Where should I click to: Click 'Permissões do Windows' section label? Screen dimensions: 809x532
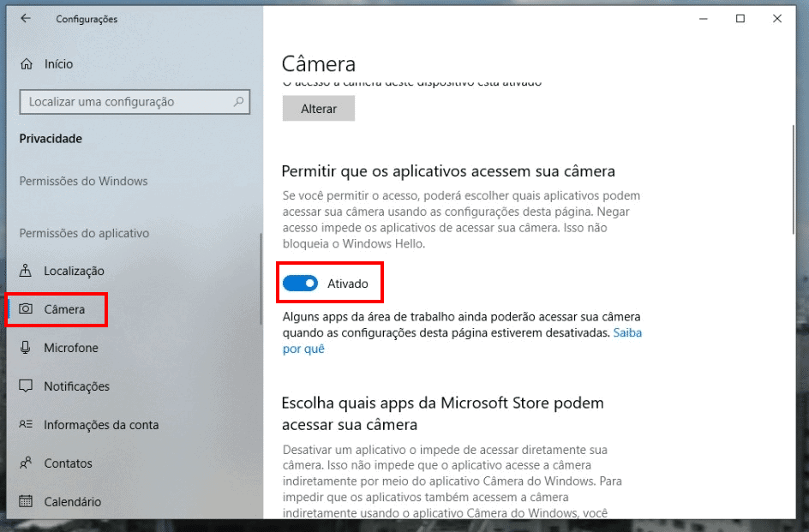pyautogui.click(x=84, y=181)
